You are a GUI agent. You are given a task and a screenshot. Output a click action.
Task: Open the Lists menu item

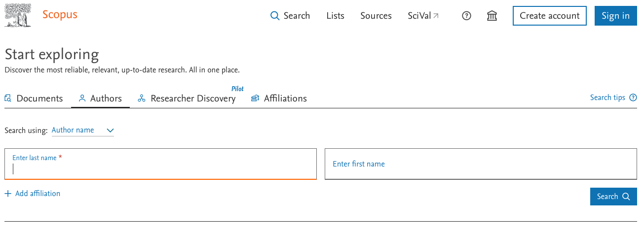point(336,16)
